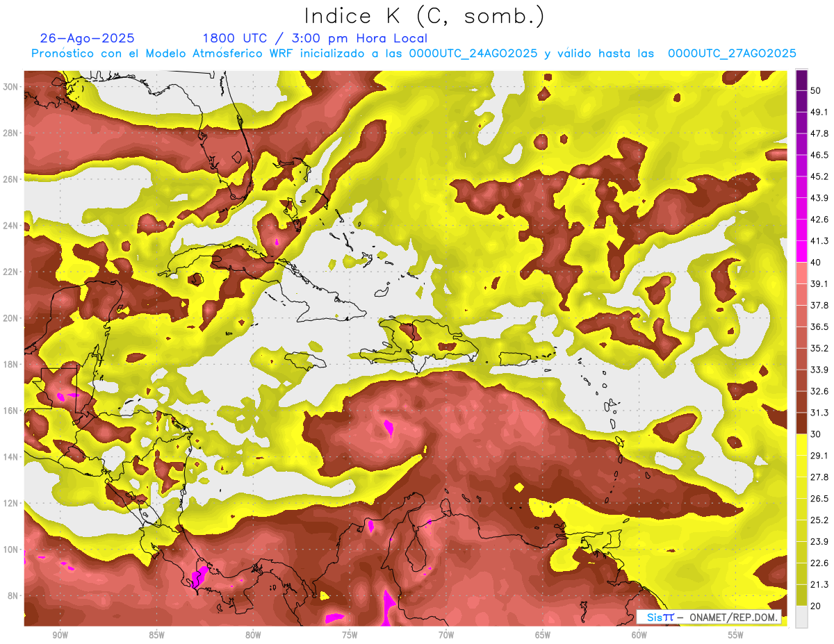Click the colorbar value "39.1"

(819, 284)
